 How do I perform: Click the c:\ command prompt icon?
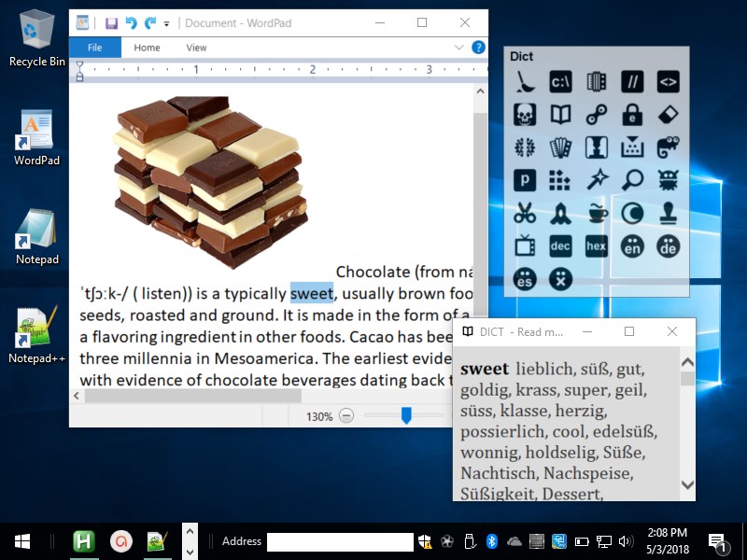point(560,81)
